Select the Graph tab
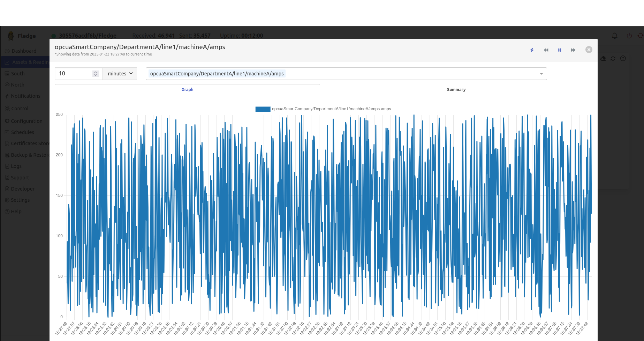Image resolution: width=644 pixels, height=341 pixels. point(187,90)
